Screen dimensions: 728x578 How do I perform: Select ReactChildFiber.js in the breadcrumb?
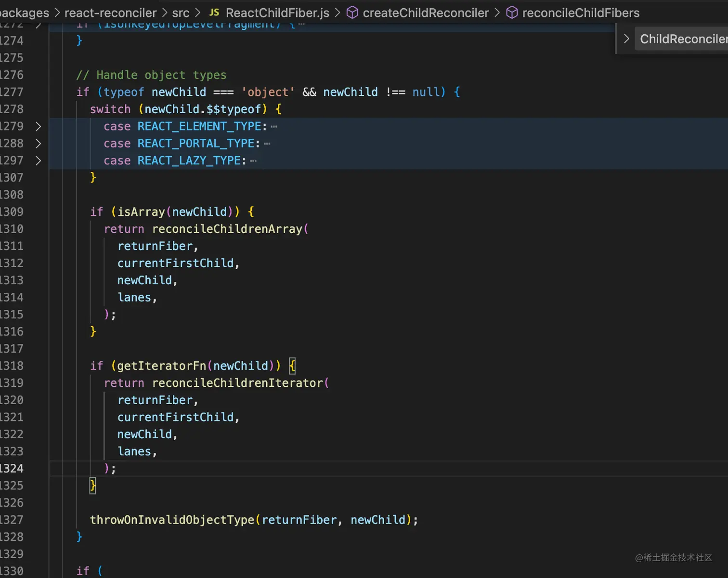pyautogui.click(x=278, y=13)
